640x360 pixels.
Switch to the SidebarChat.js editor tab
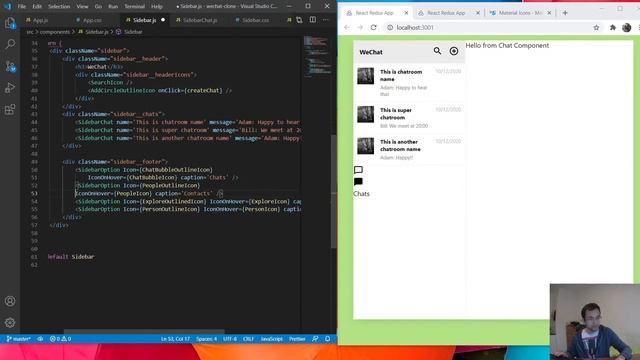[200, 20]
